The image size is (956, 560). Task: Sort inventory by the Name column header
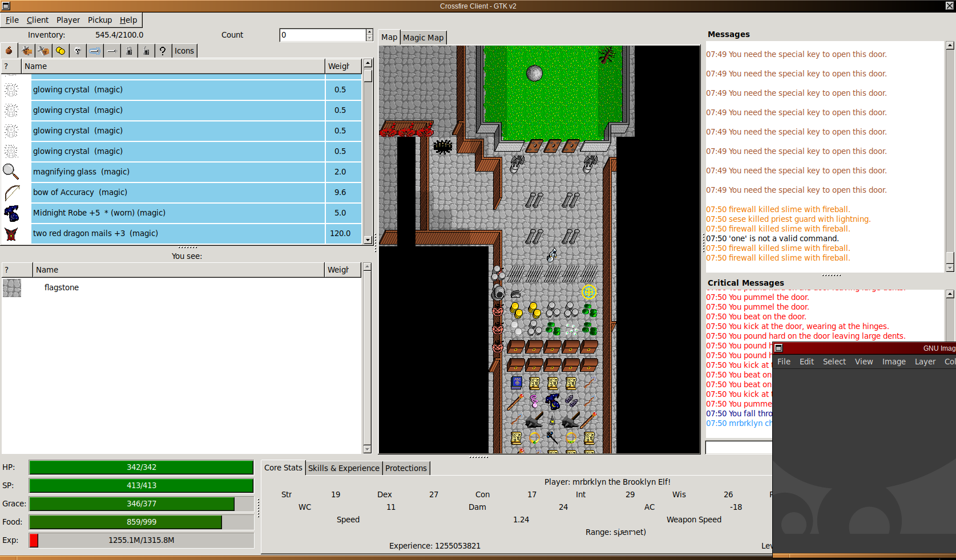point(172,66)
